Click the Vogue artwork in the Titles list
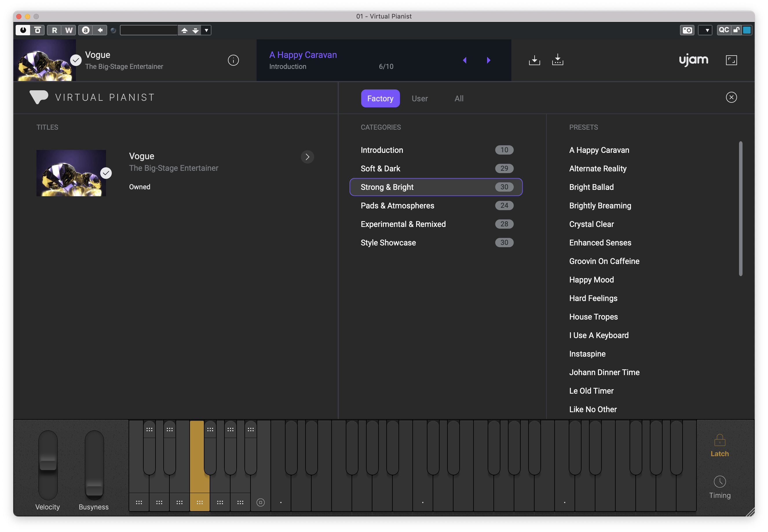The height and width of the screenshot is (532, 768). 71,173
